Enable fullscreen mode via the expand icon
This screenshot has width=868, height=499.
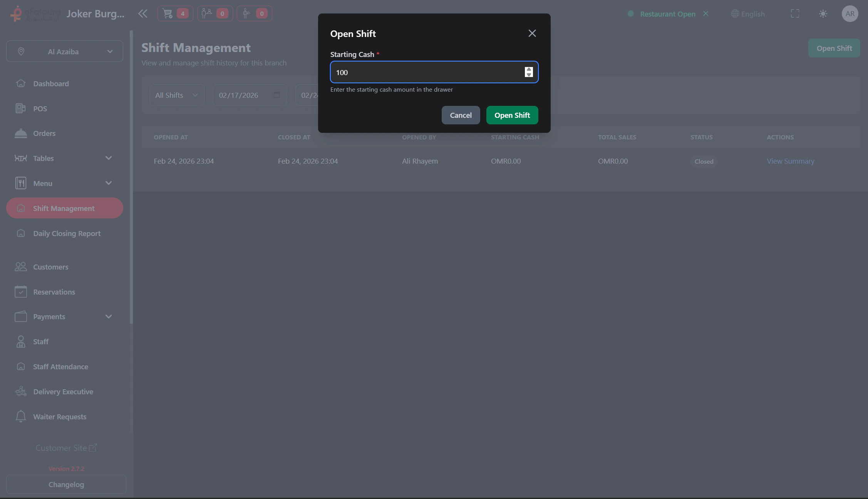click(x=795, y=13)
